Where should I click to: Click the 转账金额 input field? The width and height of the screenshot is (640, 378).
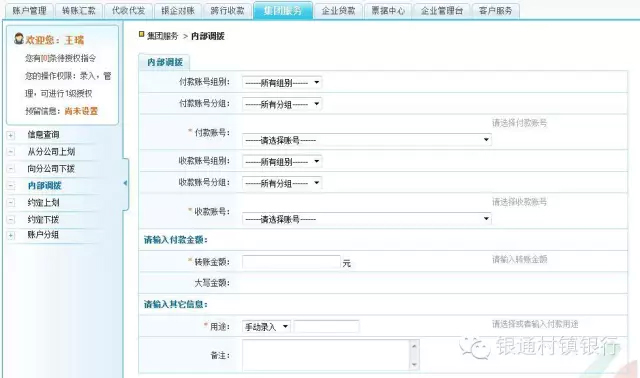coord(291,262)
